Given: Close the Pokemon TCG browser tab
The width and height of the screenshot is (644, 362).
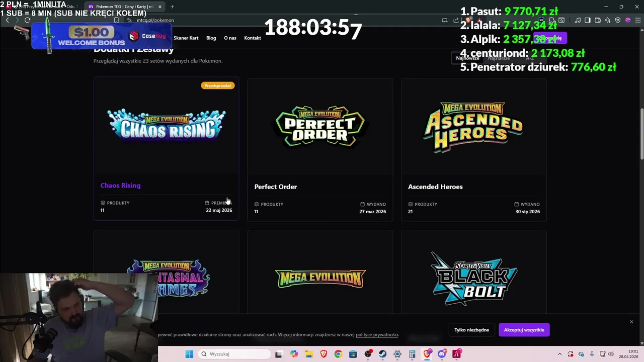Looking at the screenshot, I should 159,7.
